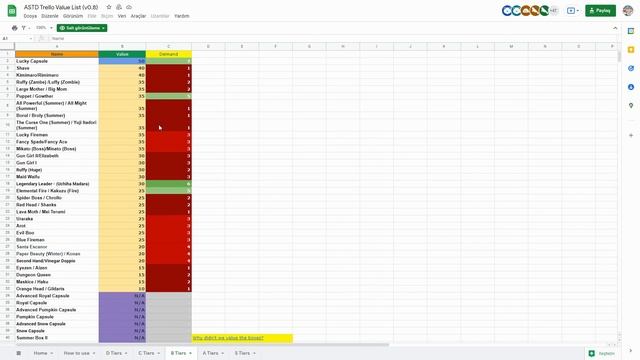Open the name box dropdown arrow
640x360 pixels.
tap(31, 38)
